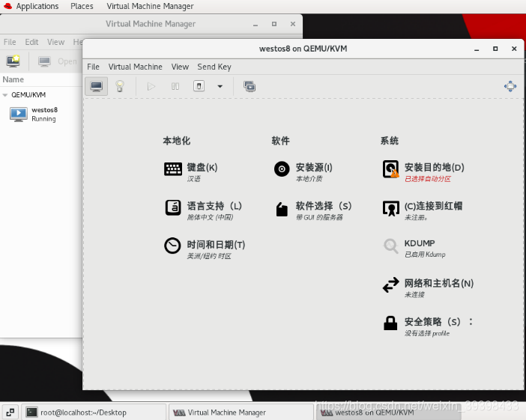Click 时间和日期(T) label

pyautogui.click(x=216, y=245)
